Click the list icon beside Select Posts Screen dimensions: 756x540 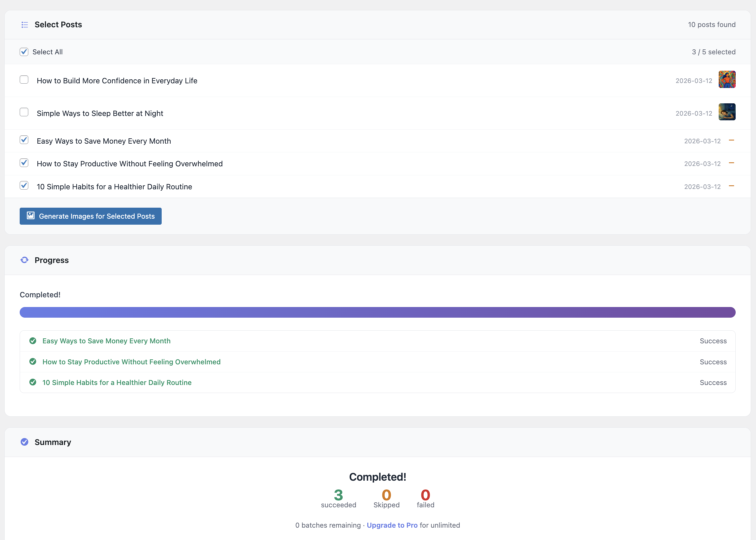point(25,25)
